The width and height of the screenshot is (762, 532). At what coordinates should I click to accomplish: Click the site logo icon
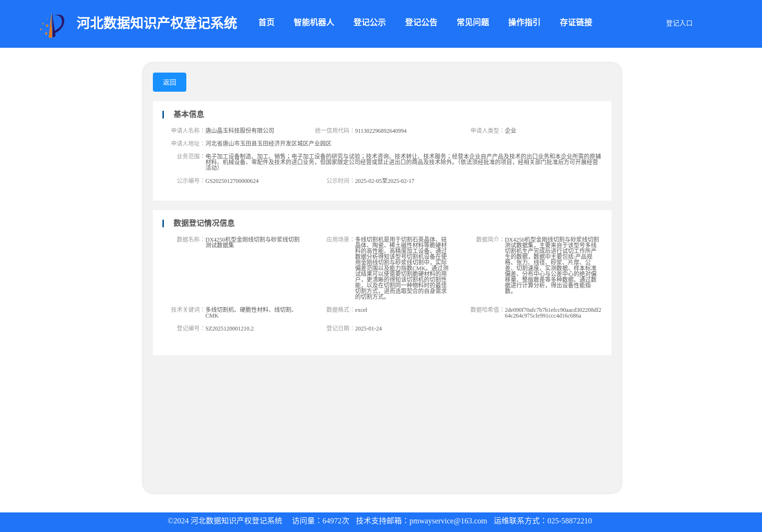click(52, 25)
